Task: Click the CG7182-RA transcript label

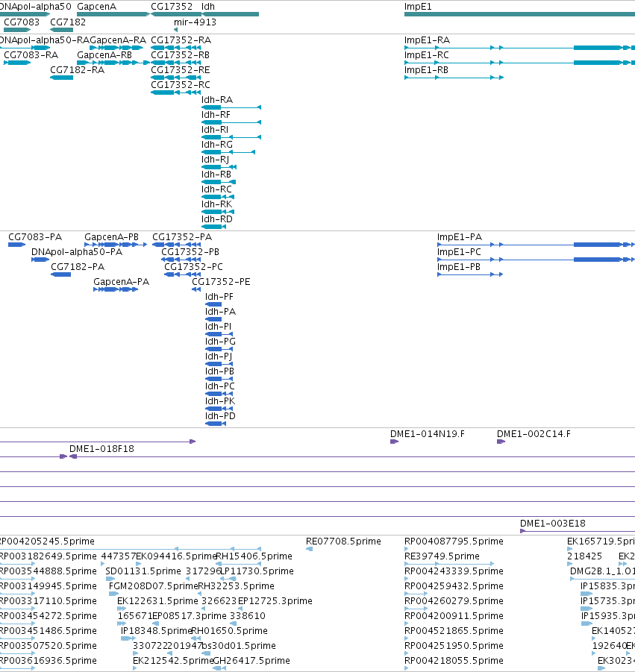Action: coord(77,70)
